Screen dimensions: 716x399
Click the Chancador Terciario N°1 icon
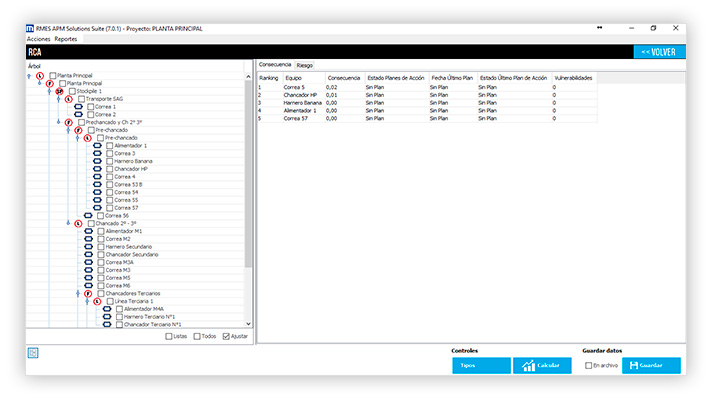click(x=107, y=325)
